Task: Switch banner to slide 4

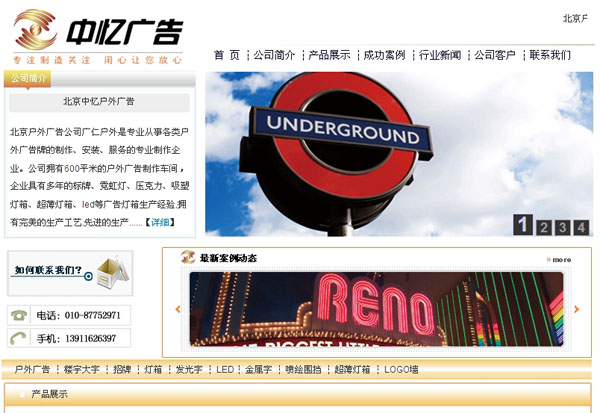Action: 581,228
